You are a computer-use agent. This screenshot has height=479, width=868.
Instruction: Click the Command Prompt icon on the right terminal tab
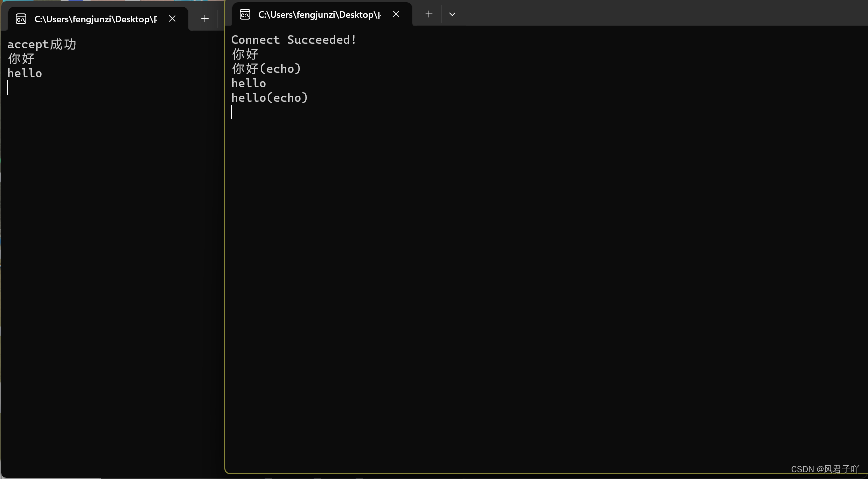[245, 14]
